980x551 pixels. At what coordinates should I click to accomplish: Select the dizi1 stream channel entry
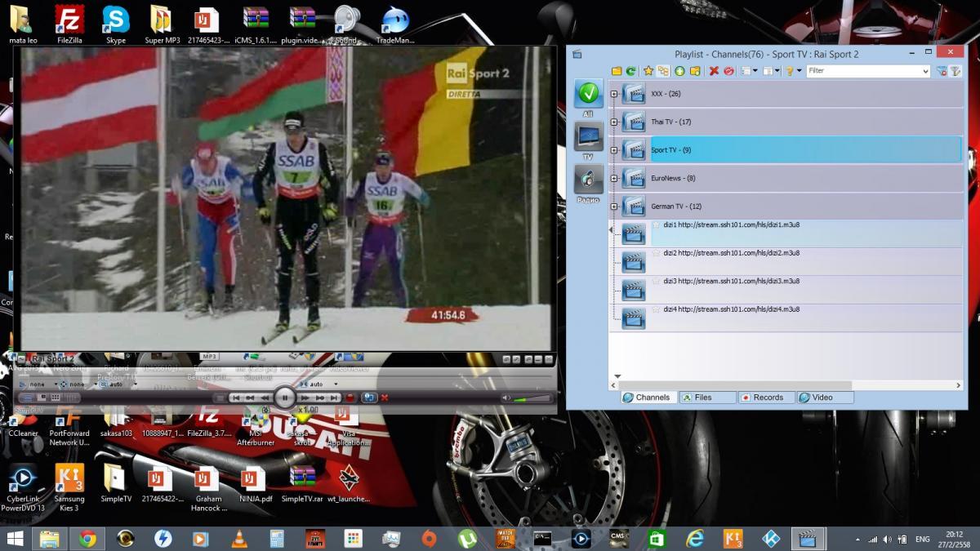point(786,233)
